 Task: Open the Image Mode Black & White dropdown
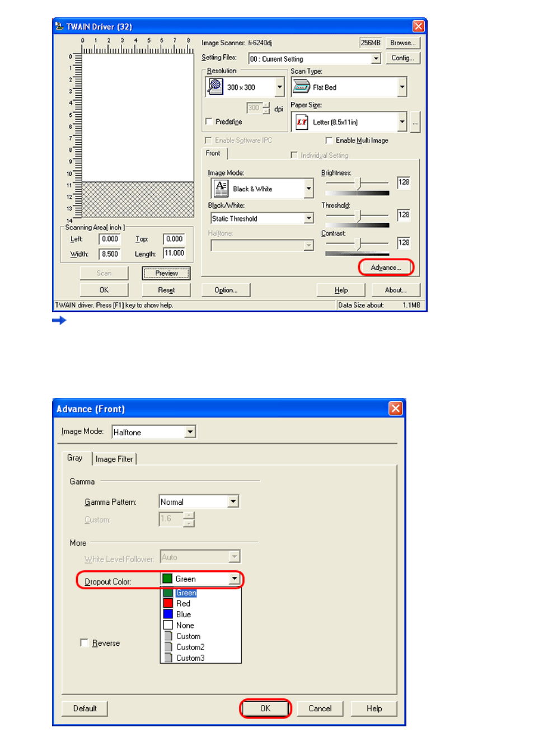click(x=308, y=189)
